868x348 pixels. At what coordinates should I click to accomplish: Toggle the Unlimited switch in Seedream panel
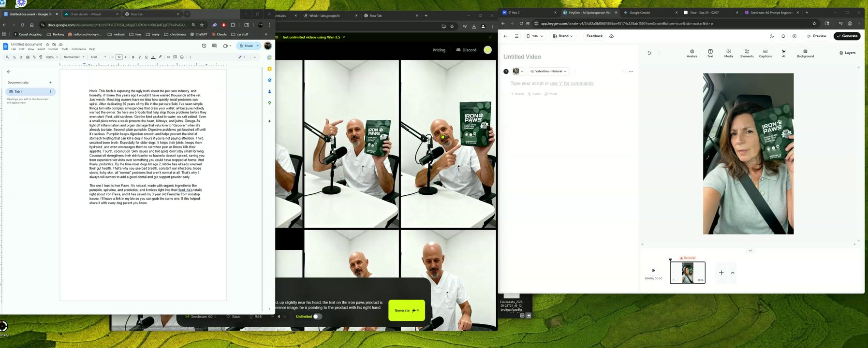click(317, 317)
